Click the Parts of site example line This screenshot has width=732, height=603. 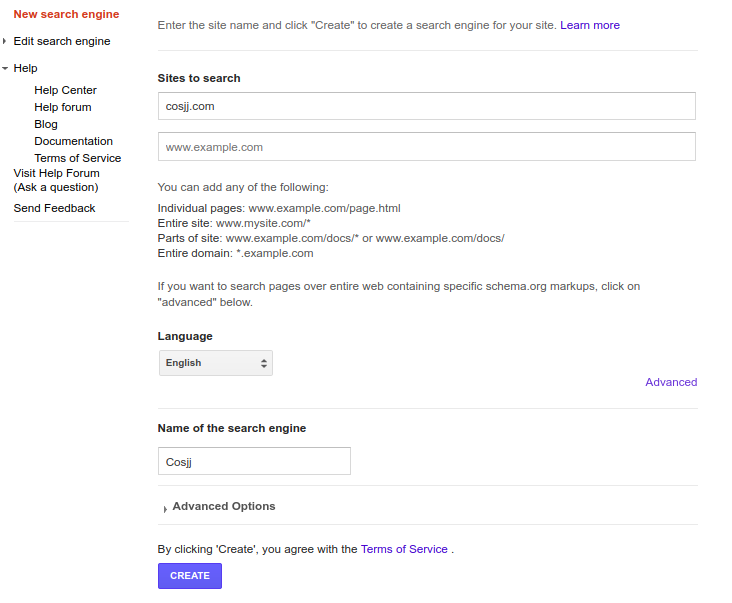click(x=331, y=238)
